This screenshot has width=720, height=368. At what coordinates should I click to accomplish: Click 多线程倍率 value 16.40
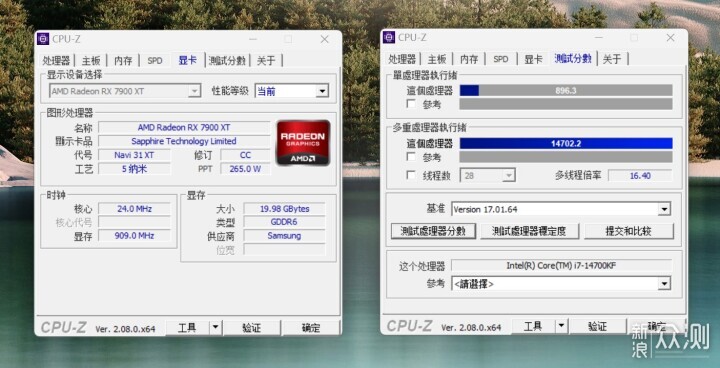(x=640, y=176)
